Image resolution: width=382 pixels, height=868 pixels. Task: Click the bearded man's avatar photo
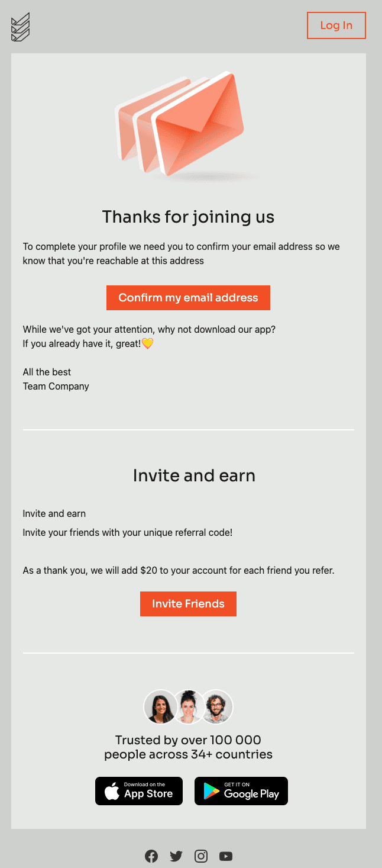218,707
